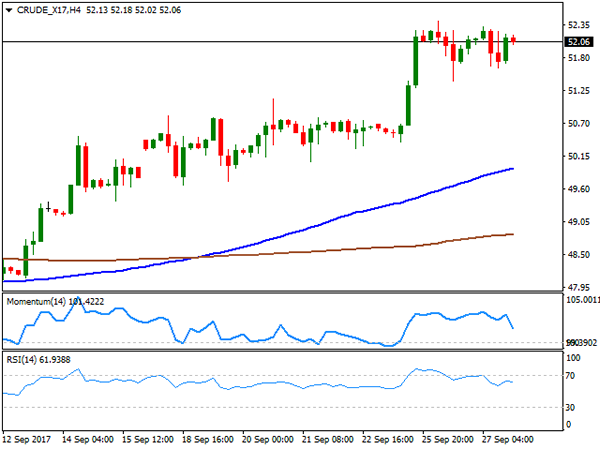Select the brown moving average line end
This screenshot has width=600, height=450.
[x=512, y=234]
